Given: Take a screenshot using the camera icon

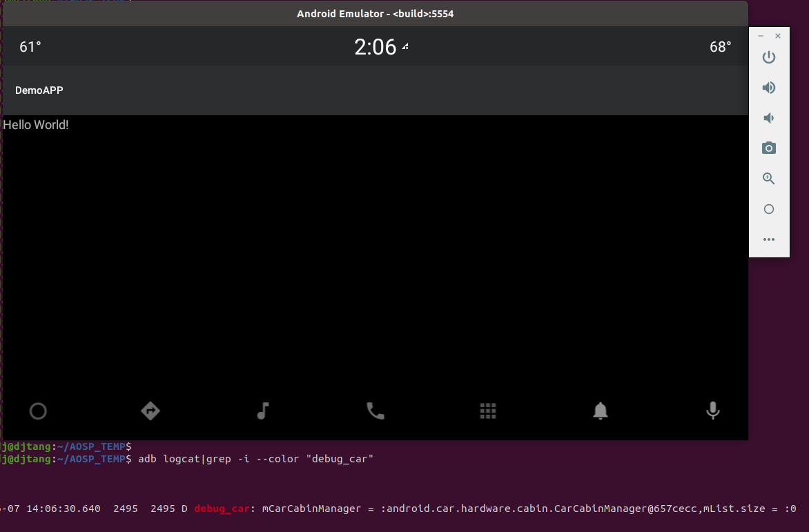Looking at the screenshot, I should point(769,148).
